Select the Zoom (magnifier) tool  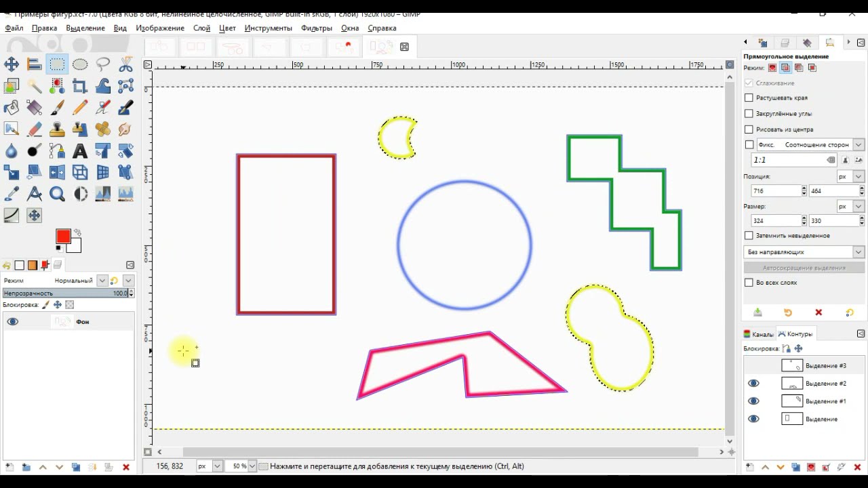[57, 194]
